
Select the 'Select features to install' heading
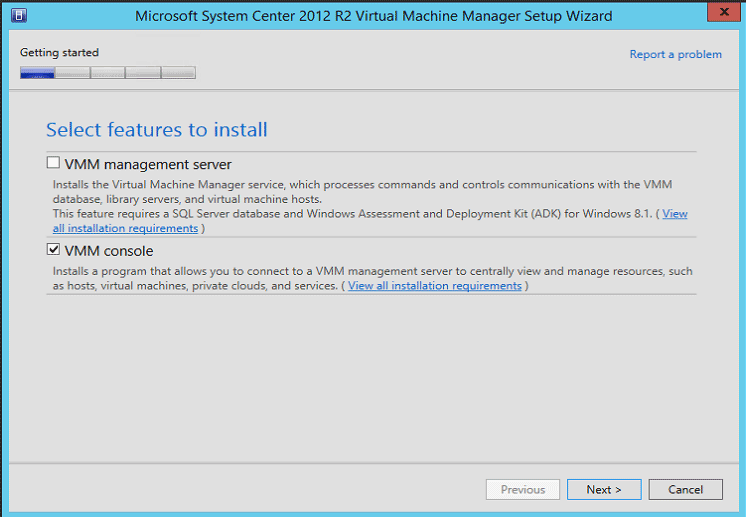click(x=157, y=129)
